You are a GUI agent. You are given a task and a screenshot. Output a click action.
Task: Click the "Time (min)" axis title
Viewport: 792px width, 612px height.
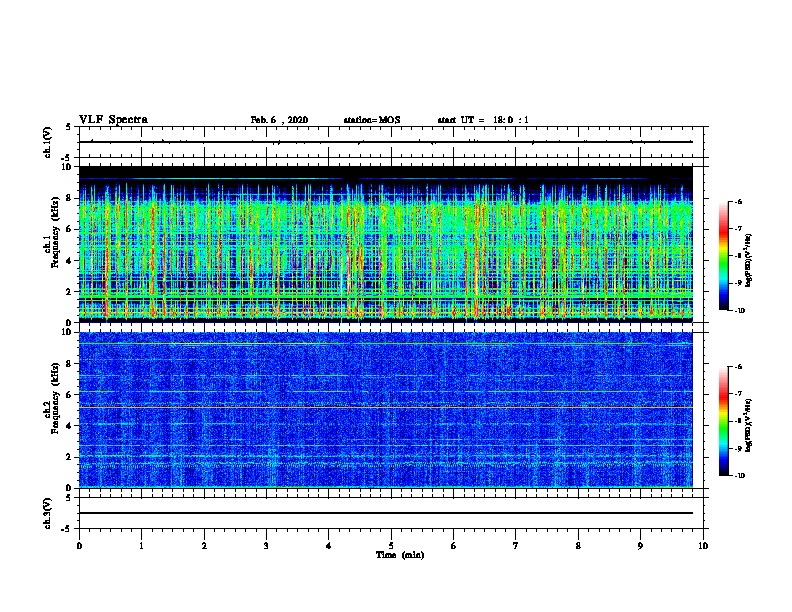tap(400, 555)
